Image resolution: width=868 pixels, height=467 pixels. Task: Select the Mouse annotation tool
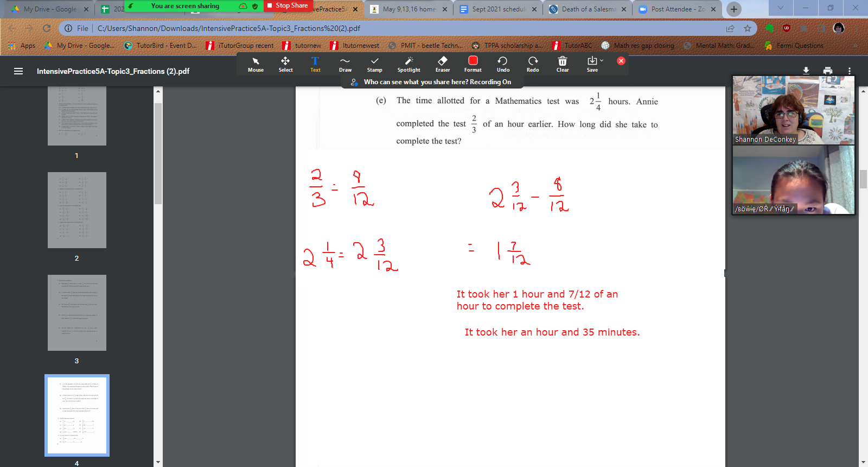pos(256,65)
